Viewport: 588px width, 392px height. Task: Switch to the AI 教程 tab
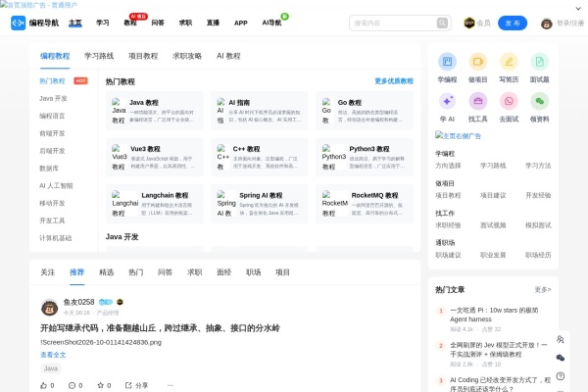(x=228, y=56)
